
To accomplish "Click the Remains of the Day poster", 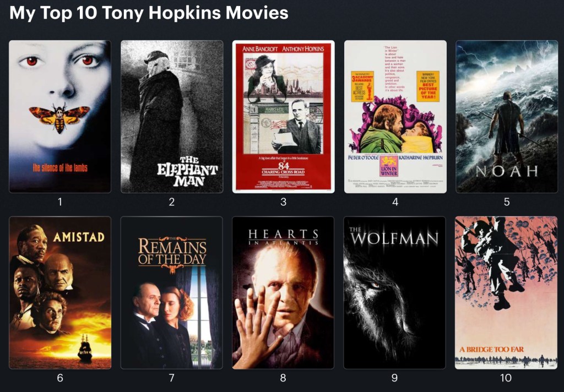I will 172,293.
